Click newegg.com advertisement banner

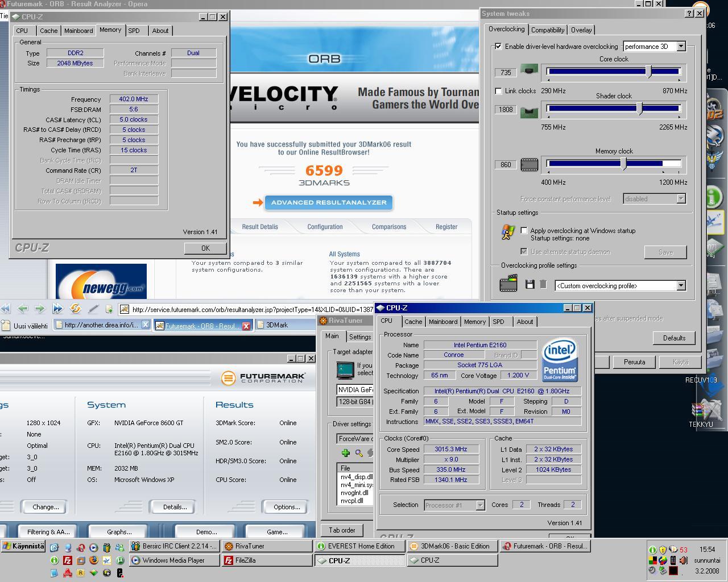[x=101, y=281]
